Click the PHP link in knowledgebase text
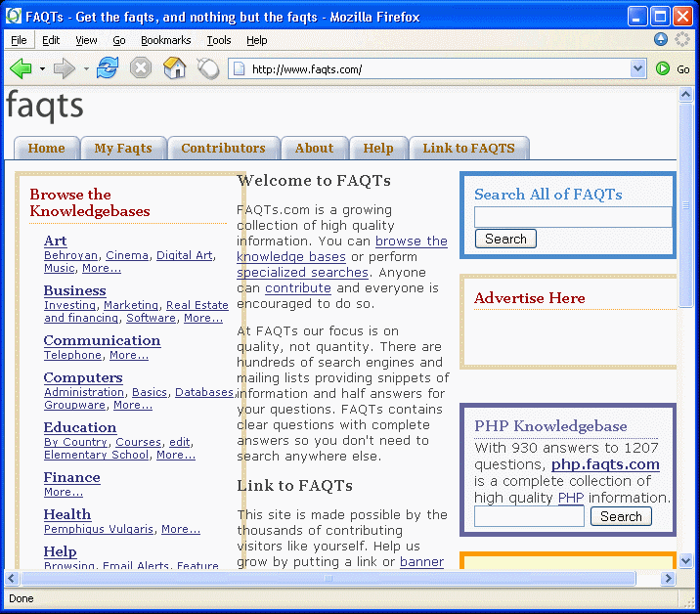The height and width of the screenshot is (614, 700). pyautogui.click(x=571, y=498)
